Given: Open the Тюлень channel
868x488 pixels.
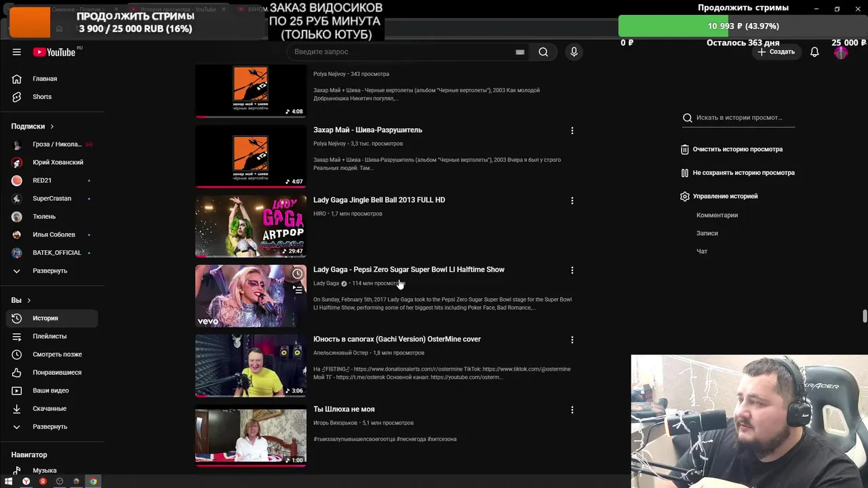Looking at the screenshot, I should [x=52, y=217].
